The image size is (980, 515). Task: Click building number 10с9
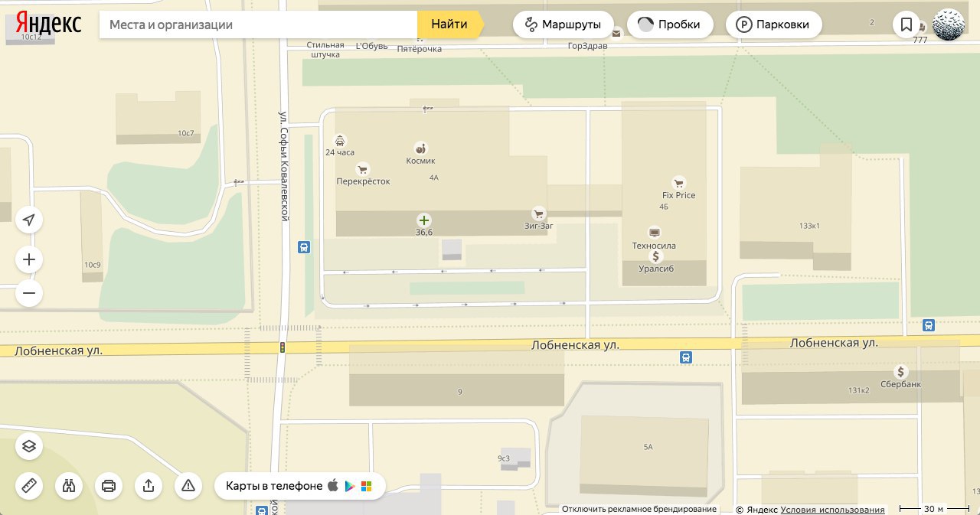pos(93,265)
